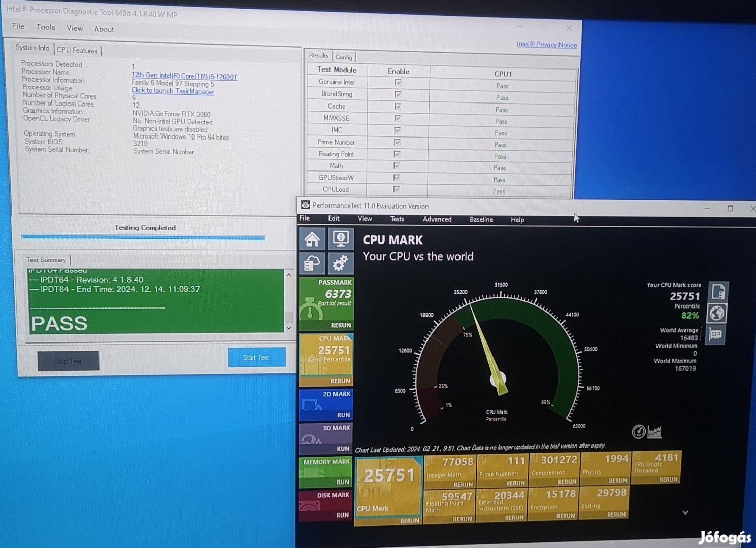Run the DISK MARK test
The width and height of the screenshot is (756, 548).
coord(343,515)
